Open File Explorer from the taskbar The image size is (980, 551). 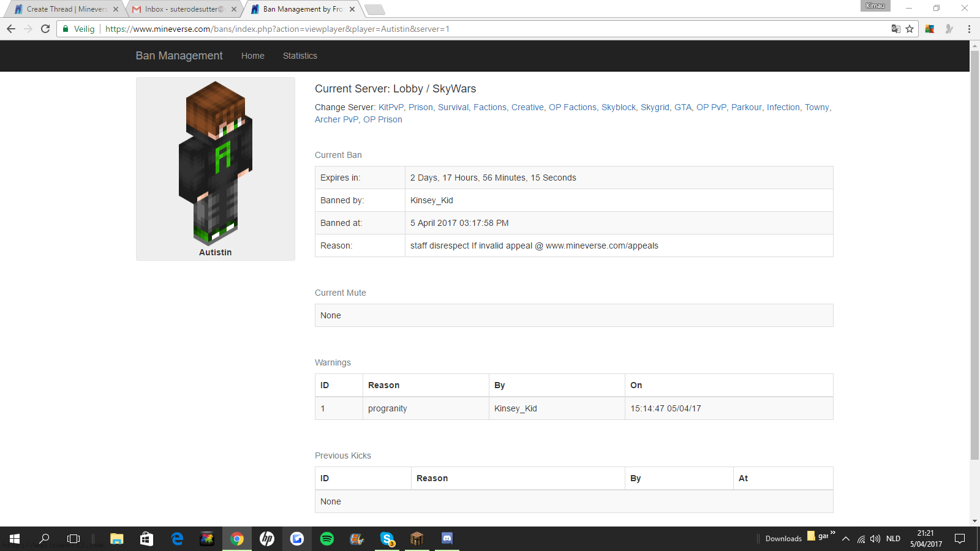pos(116,539)
